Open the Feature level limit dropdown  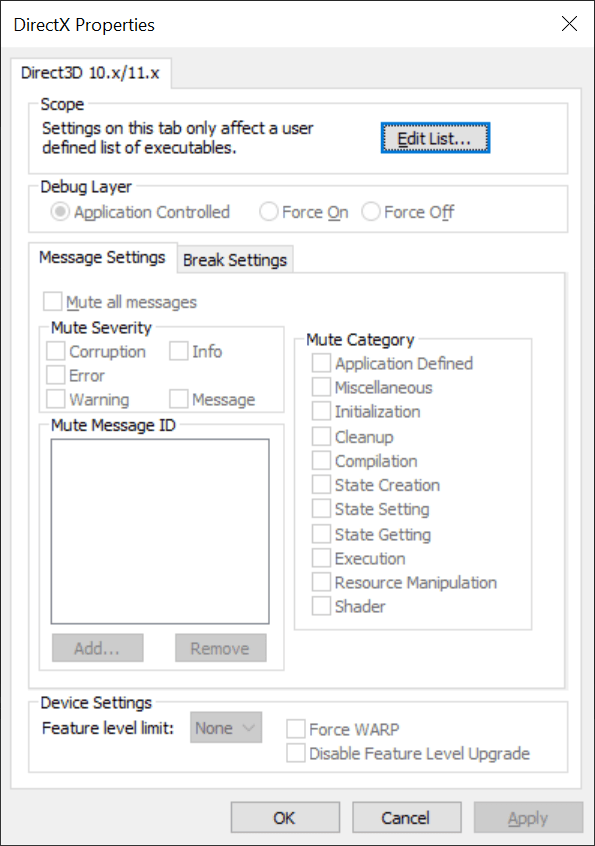click(226, 728)
